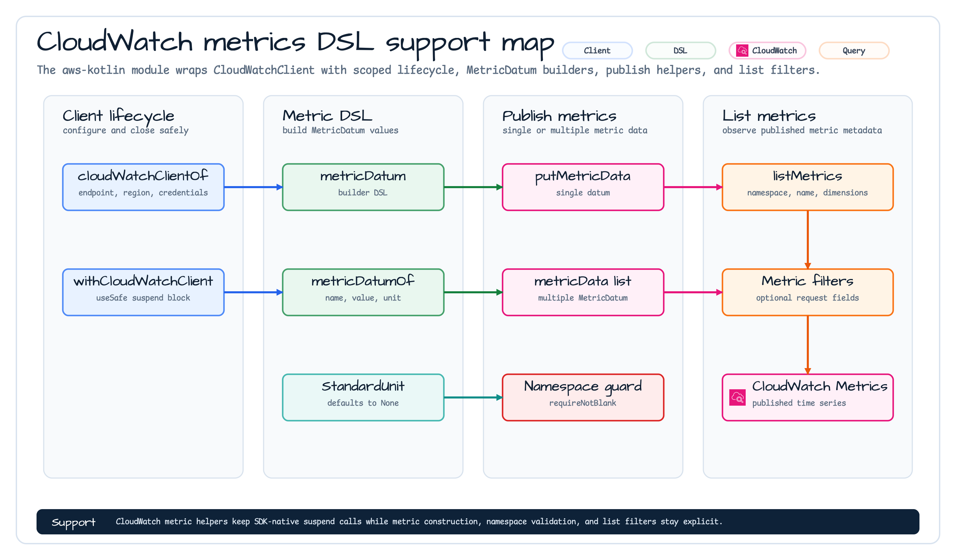The width and height of the screenshot is (956, 560).
Task: Open the putMetricData node
Action: (583, 187)
